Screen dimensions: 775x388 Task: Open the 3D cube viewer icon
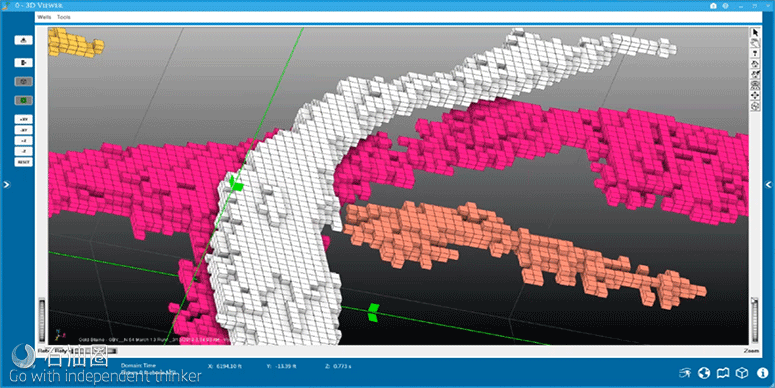(x=742, y=373)
